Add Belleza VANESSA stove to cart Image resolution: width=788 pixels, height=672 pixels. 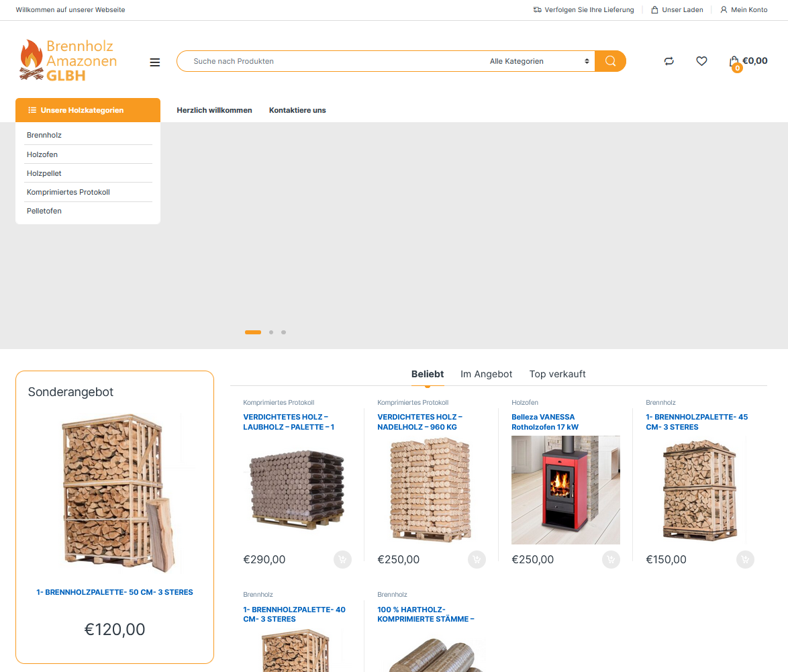(611, 559)
